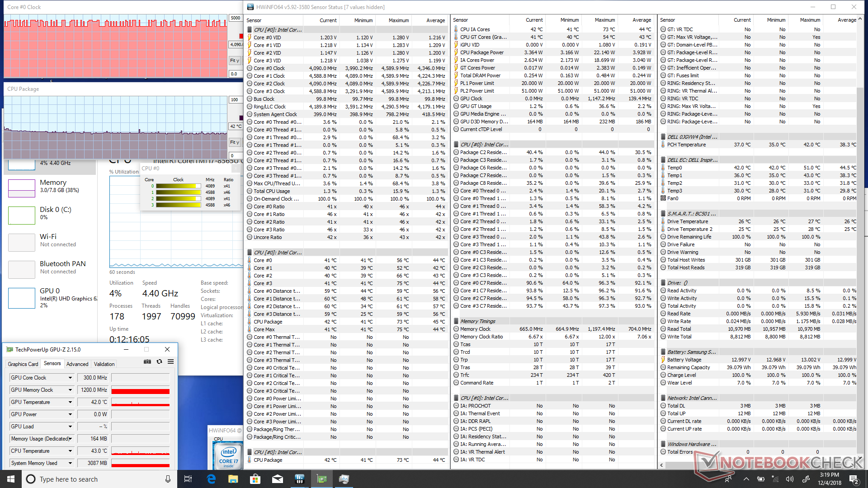Open the System Memory Used dropdown
The height and width of the screenshot is (488, 868).
click(x=70, y=463)
